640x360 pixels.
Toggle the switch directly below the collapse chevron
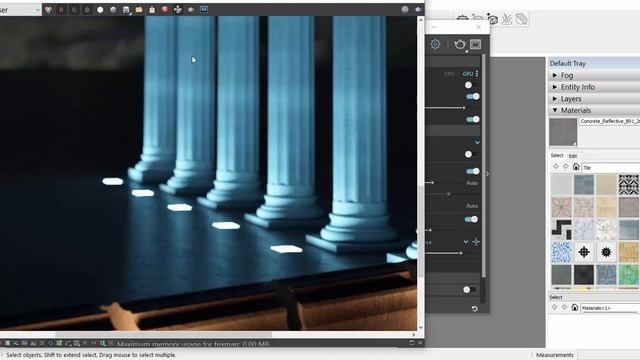coord(470,154)
